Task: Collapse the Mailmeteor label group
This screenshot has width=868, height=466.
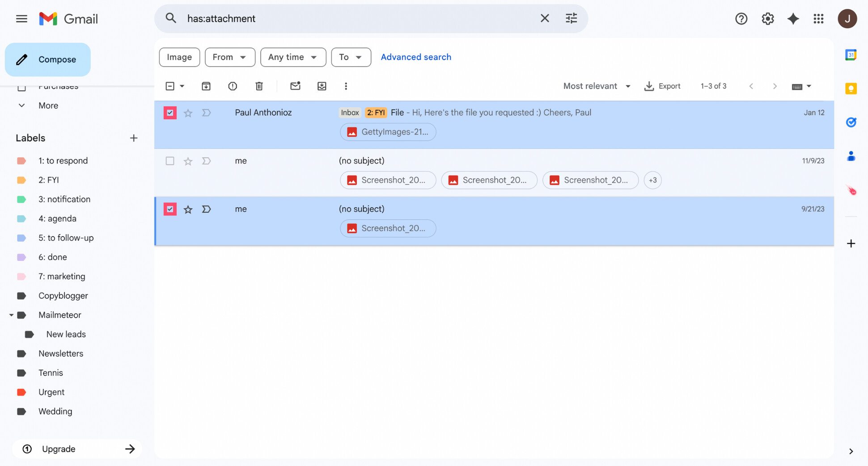Action: pyautogui.click(x=11, y=315)
